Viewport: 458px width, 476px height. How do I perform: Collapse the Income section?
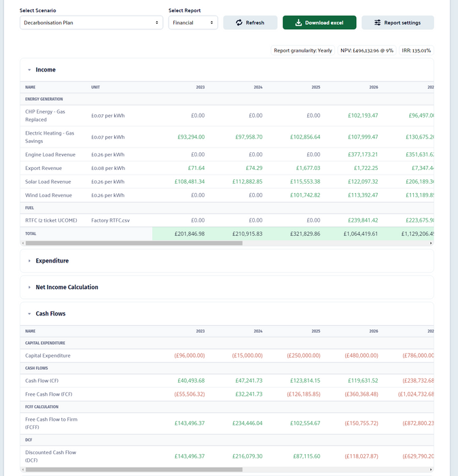[29, 70]
